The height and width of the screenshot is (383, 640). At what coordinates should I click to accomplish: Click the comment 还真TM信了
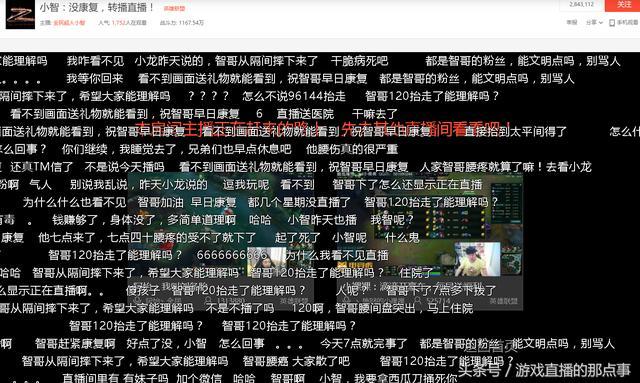(x=42, y=167)
